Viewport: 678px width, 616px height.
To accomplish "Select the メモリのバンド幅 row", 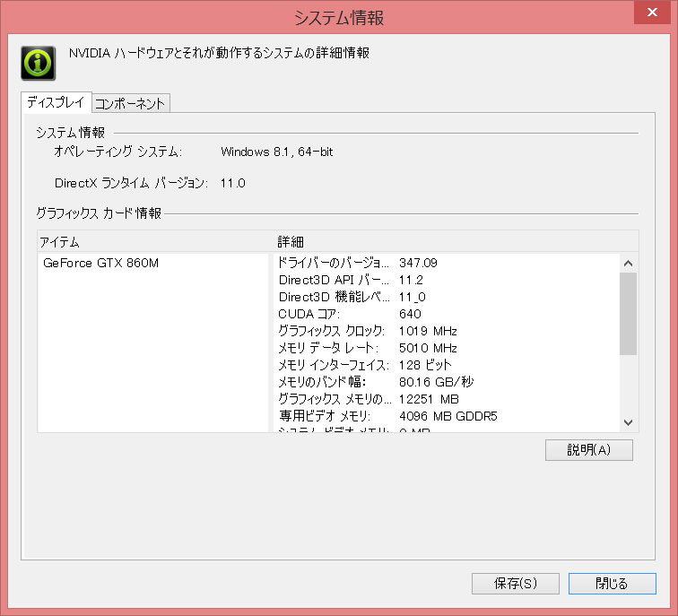I will [448, 382].
